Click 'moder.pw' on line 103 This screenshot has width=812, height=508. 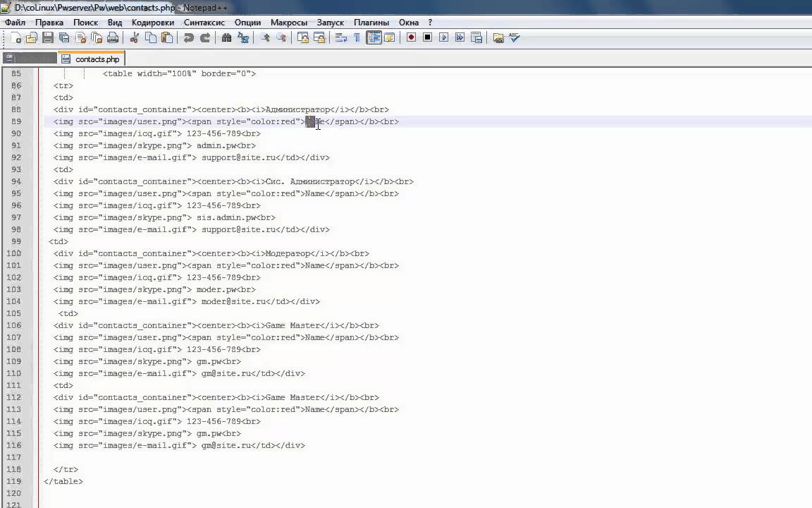point(216,290)
